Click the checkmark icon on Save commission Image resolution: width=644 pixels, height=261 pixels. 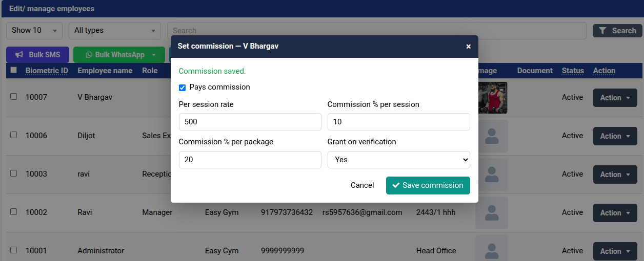click(x=396, y=185)
